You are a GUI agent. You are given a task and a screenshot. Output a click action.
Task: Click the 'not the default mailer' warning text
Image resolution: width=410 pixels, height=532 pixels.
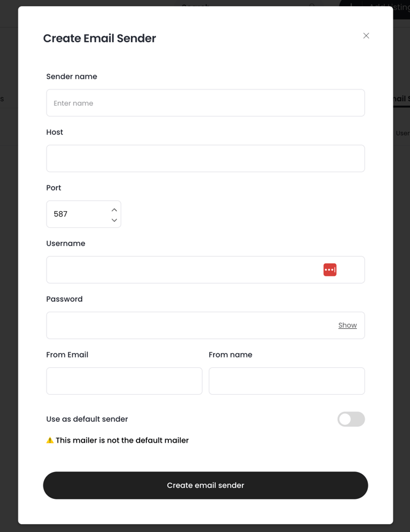tap(122, 440)
